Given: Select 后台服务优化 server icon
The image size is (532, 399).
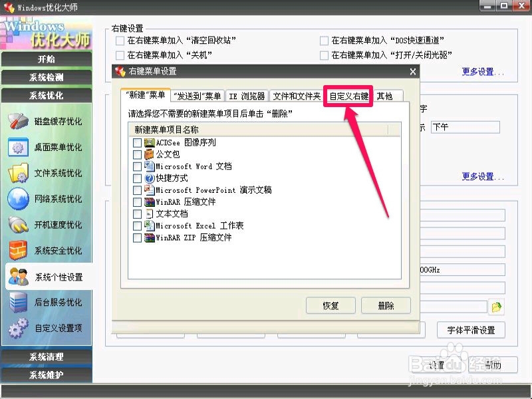Looking at the screenshot, I should [19, 302].
